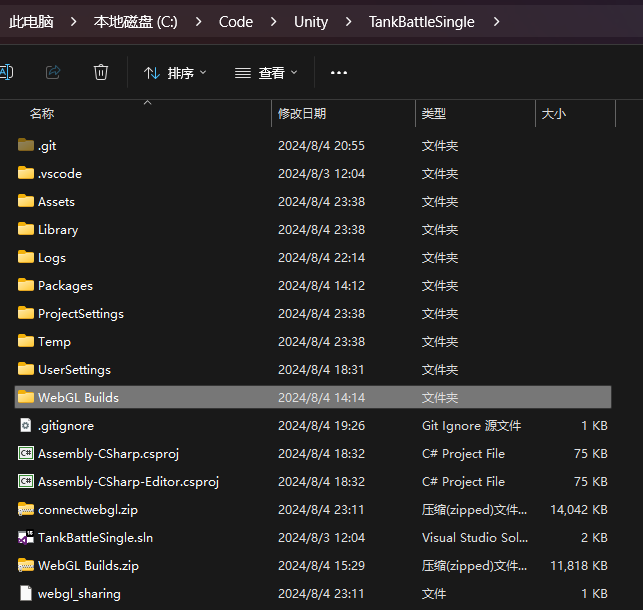
Task: Select Assembly-CSharp-Editor.csproj C# file icon
Action: coord(26,481)
